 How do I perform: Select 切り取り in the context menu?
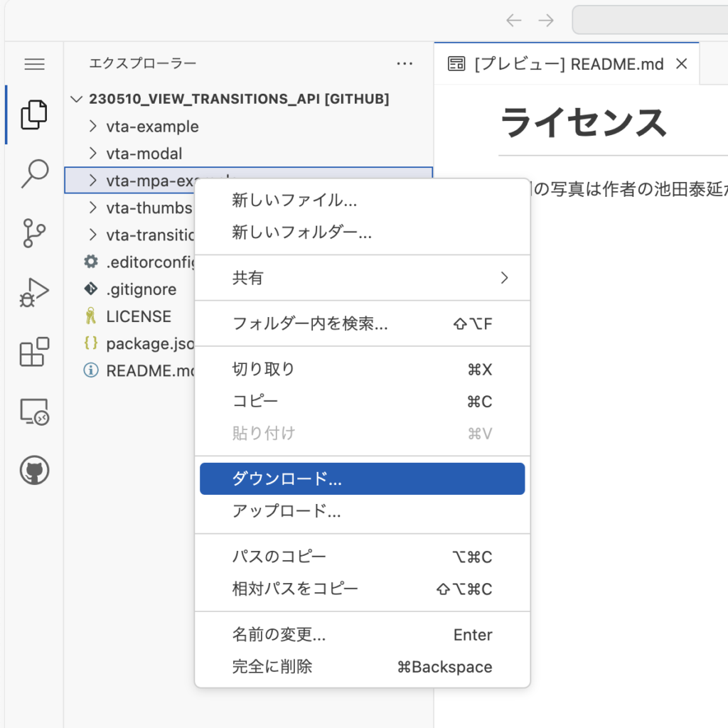coord(362,369)
